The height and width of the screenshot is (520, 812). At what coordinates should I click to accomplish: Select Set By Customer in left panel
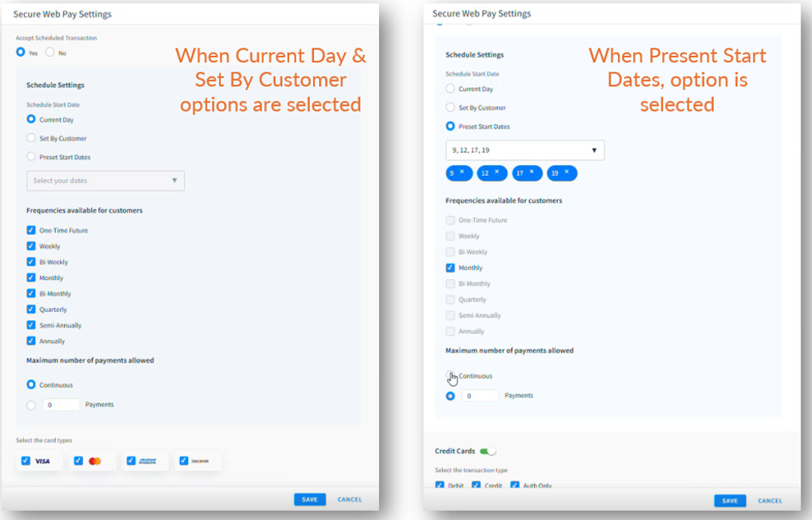point(31,137)
